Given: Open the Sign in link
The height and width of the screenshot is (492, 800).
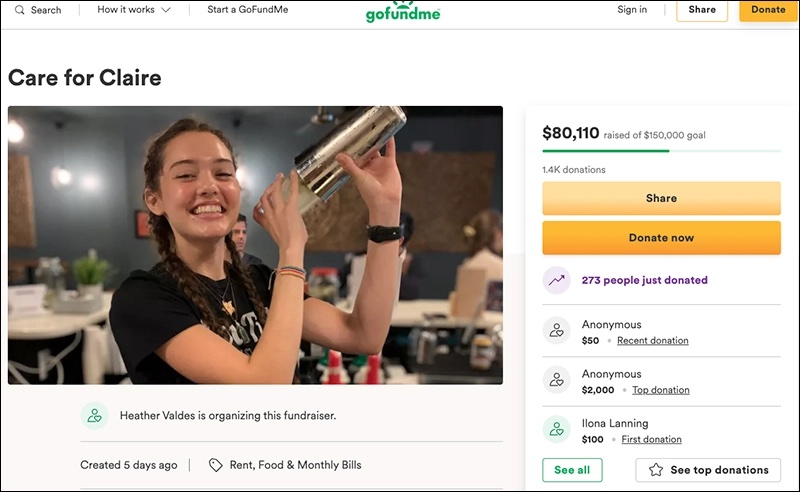Looking at the screenshot, I should click(x=632, y=10).
